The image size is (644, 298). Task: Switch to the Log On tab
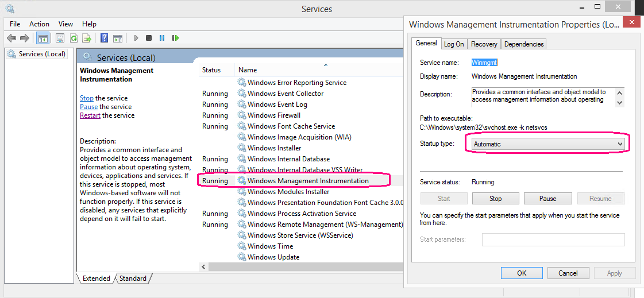[454, 44]
